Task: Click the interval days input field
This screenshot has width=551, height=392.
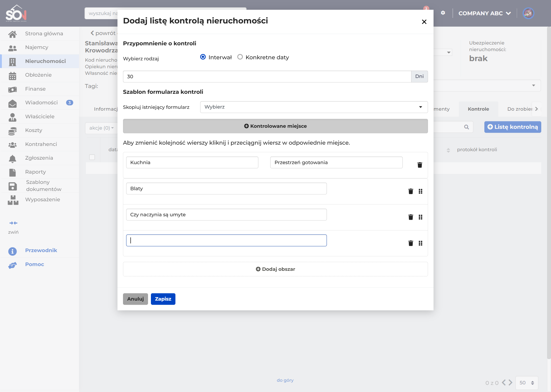Action: click(267, 77)
